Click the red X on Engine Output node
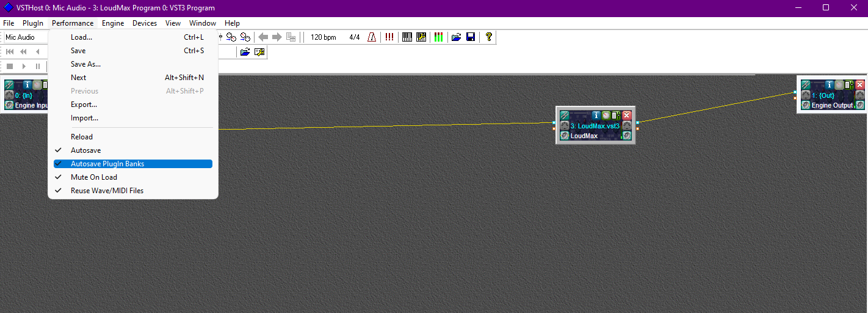868x313 pixels. click(860, 85)
